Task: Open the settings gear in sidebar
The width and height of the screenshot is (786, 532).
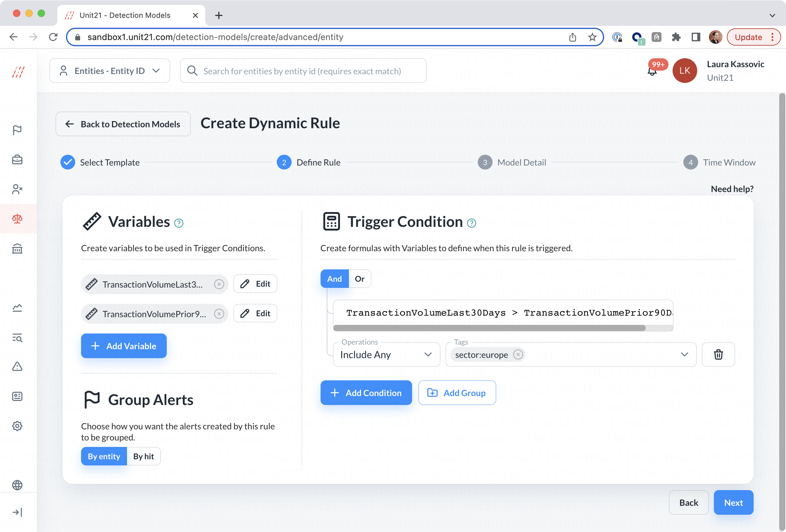Action: pos(17,425)
